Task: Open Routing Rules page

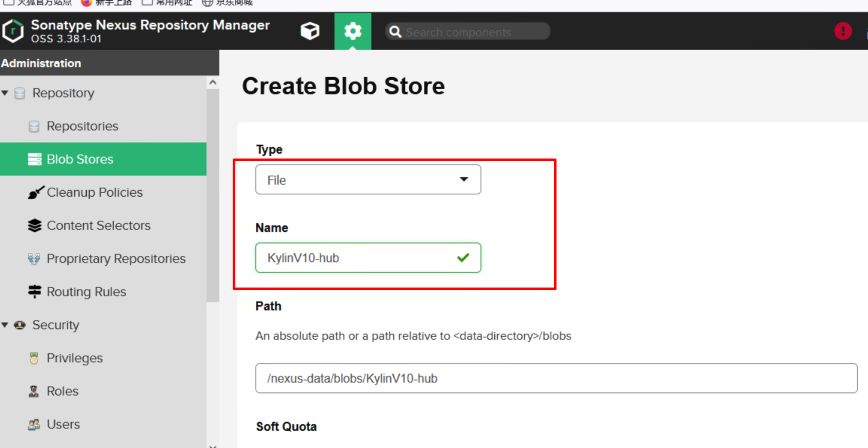Action: tap(86, 292)
